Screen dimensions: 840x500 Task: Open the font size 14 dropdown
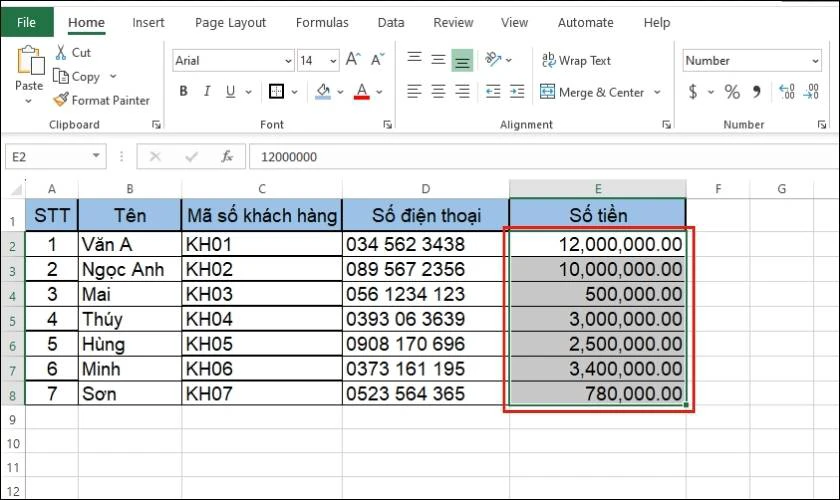tap(333, 61)
